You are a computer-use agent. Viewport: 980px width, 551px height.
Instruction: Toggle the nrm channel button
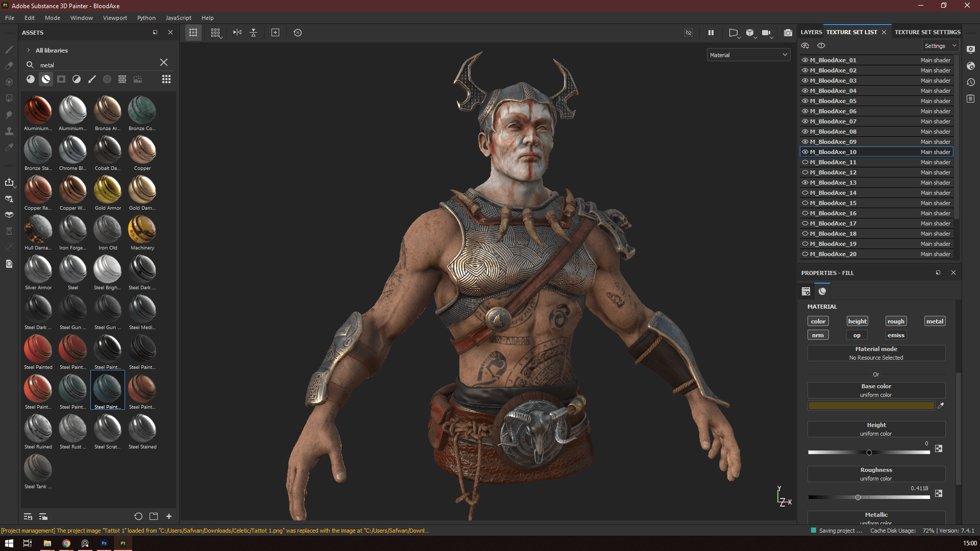pyautogui.click(x=818, y=335)
